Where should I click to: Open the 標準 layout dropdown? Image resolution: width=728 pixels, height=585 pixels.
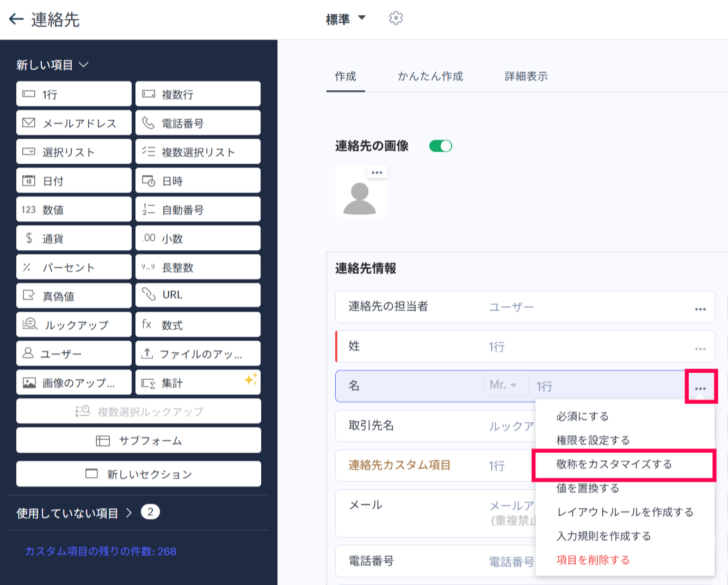346,20
